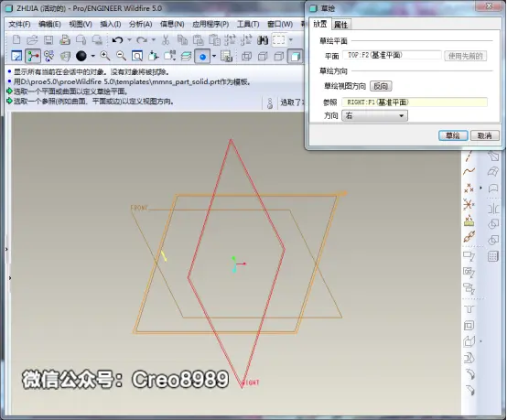Select the black shading sphere icon
The width and height of the screenshot is (507, 420).
click(81, 56)
